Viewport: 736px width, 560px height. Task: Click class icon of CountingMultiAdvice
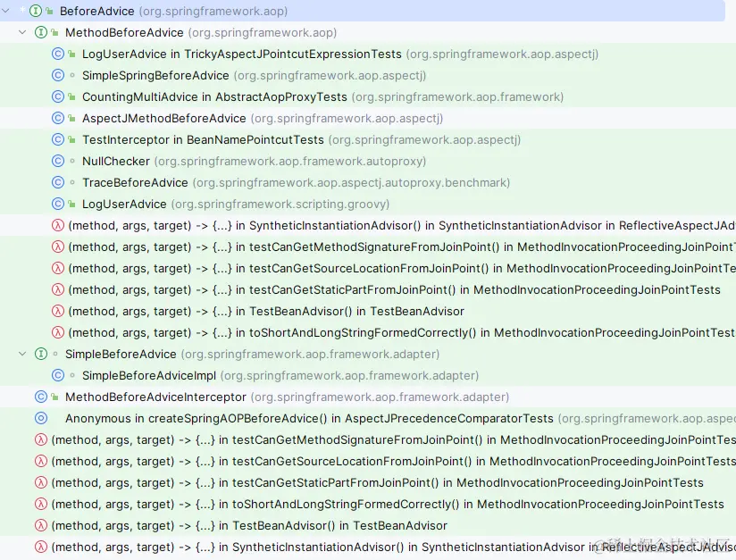pos(58,96)
